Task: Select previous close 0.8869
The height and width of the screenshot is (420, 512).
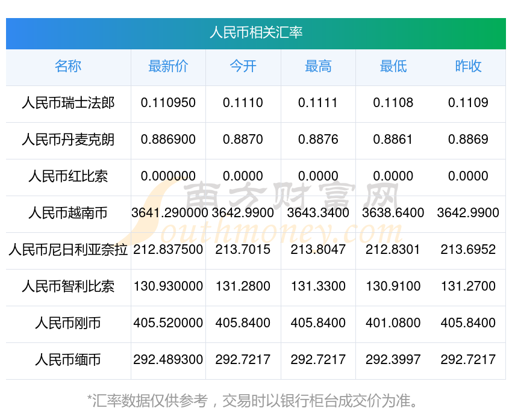Action: coord(468,140)
